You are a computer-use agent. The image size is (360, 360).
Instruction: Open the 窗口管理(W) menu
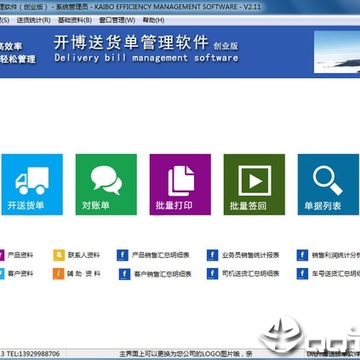click(x=117, y=20)
